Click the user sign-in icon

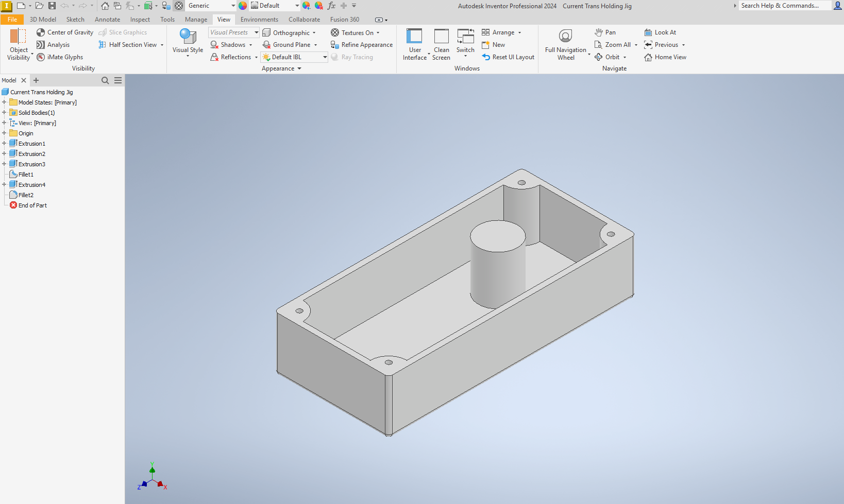coord(838,6)
